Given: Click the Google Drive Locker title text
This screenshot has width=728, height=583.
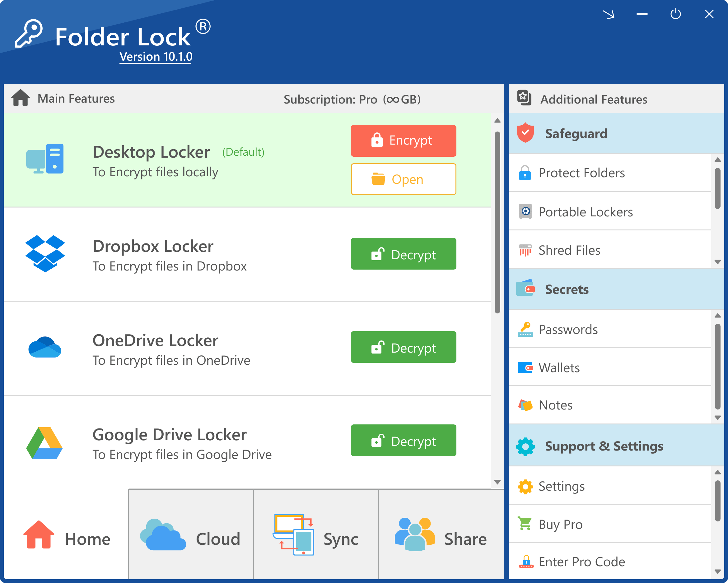Looking at the screenshot, I should [170, 435].
